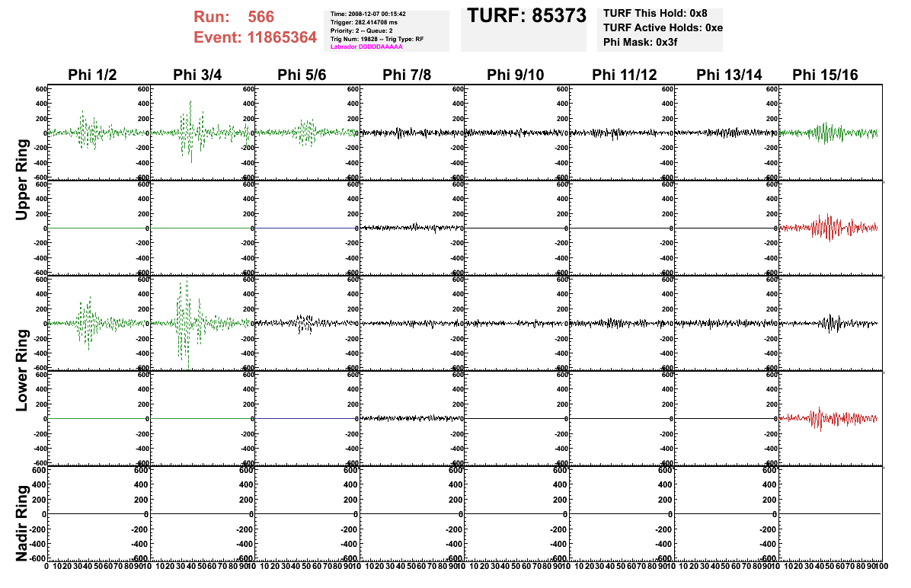911x588 pixels.
Task: Select the TURF This Hold: 0x8 text
Action: coord(655,14)
